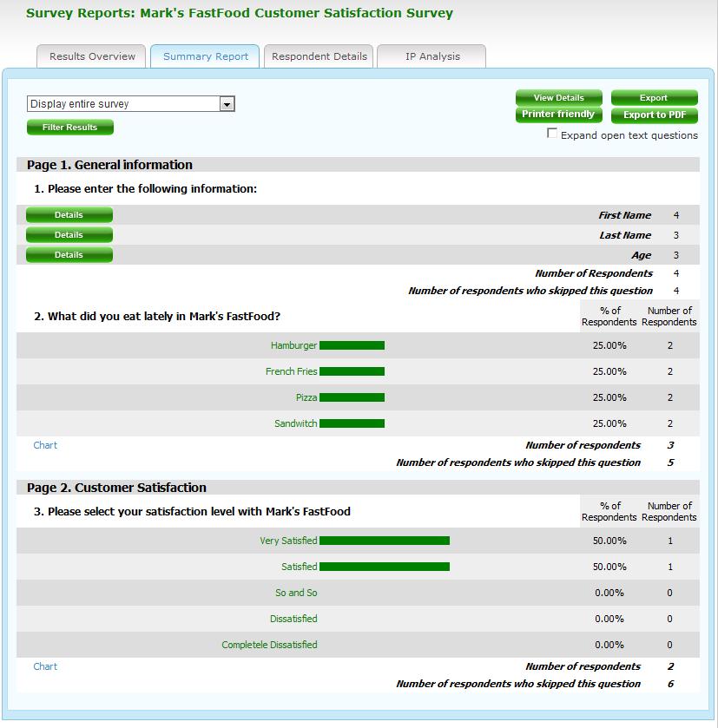Open the Respondent Details tab
This screenshot has height=728, width=718.
tap(319, 56)
